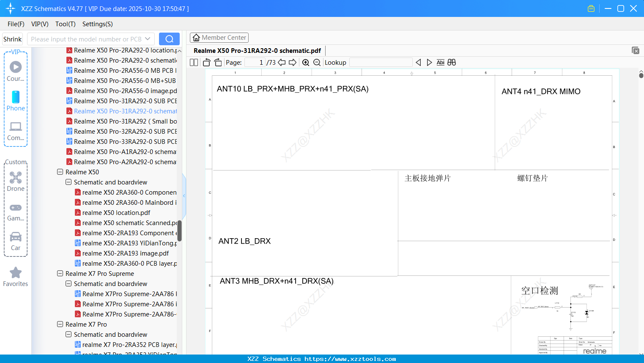
Task: Toggle the Abi whole-word match icon
Action: [440, 63]
